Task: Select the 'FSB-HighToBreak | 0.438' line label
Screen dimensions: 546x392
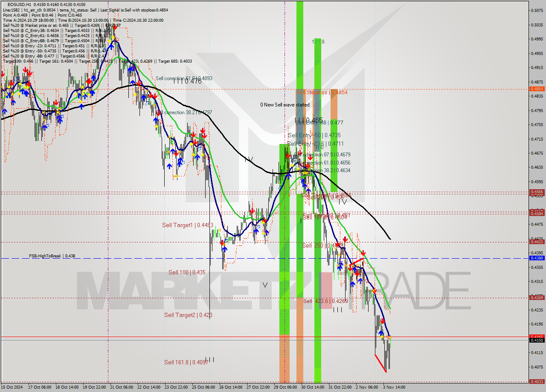Action: click(x=52, y=256)
